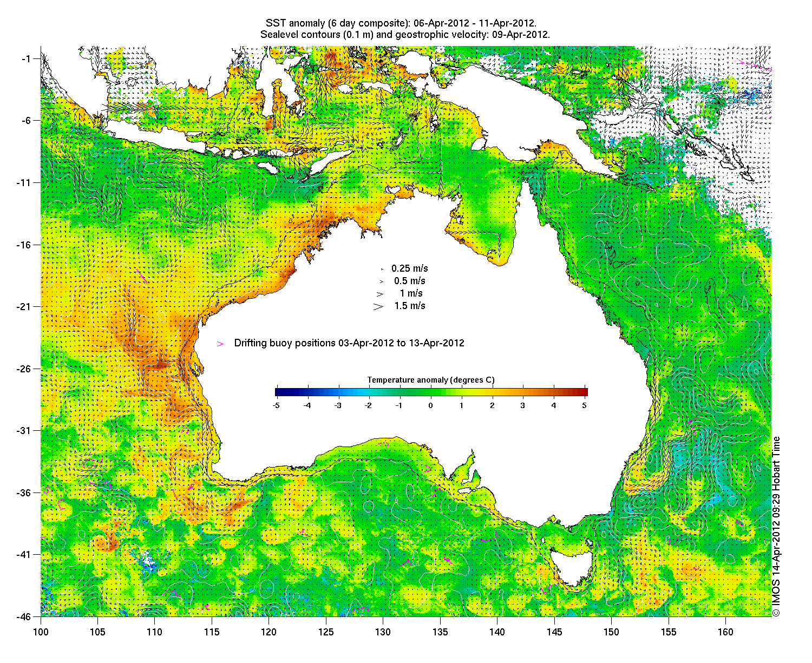Click the longitude axis label 150

611,632
